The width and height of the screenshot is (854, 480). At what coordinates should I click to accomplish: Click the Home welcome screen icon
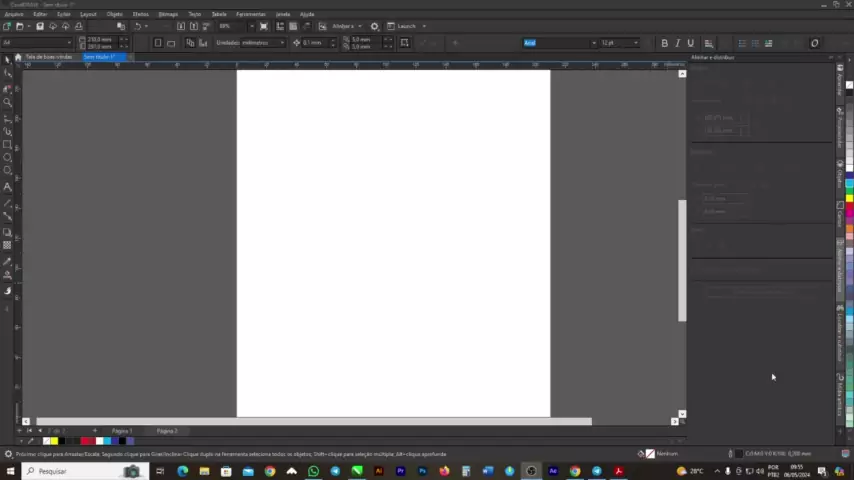tap(18, 57)
